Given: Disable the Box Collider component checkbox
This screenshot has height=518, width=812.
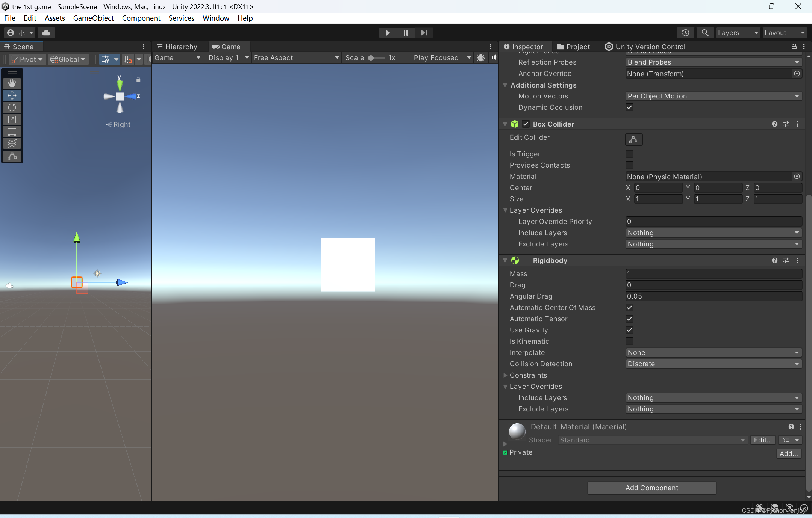Looking at the screenshot, I should click(526, 124).
